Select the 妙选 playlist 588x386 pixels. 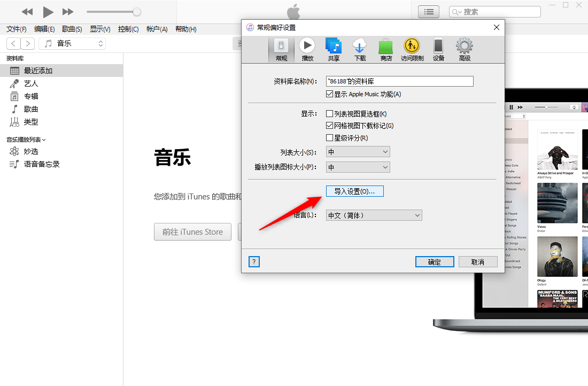(61, 151)
